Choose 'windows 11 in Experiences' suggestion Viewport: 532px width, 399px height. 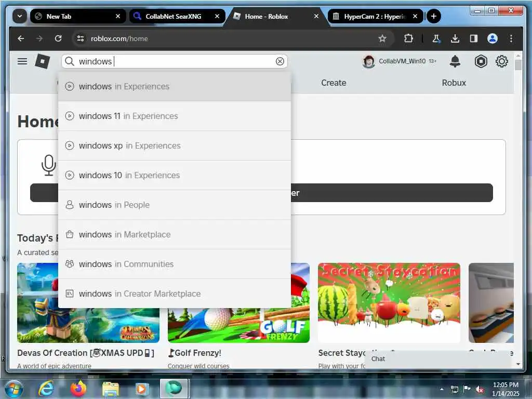(175, 116)
